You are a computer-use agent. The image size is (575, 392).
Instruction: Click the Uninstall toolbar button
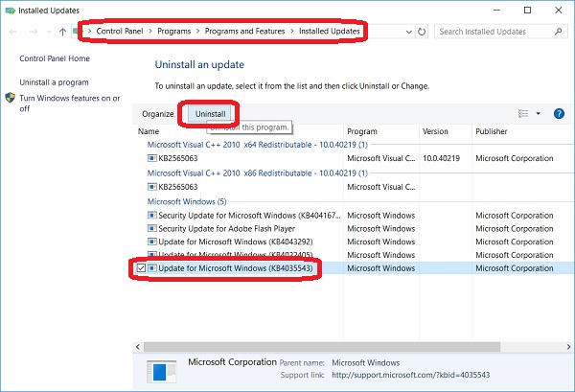click(210, 114)
